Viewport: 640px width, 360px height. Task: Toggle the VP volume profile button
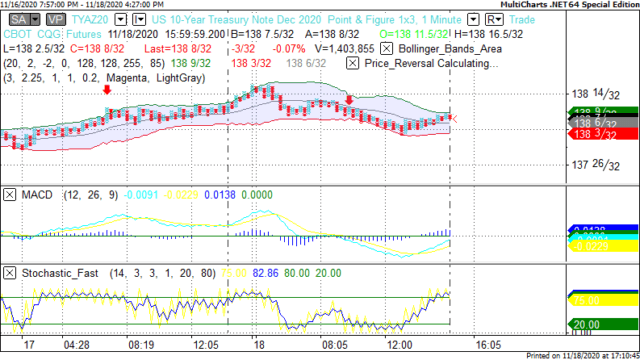pos(56,20)
